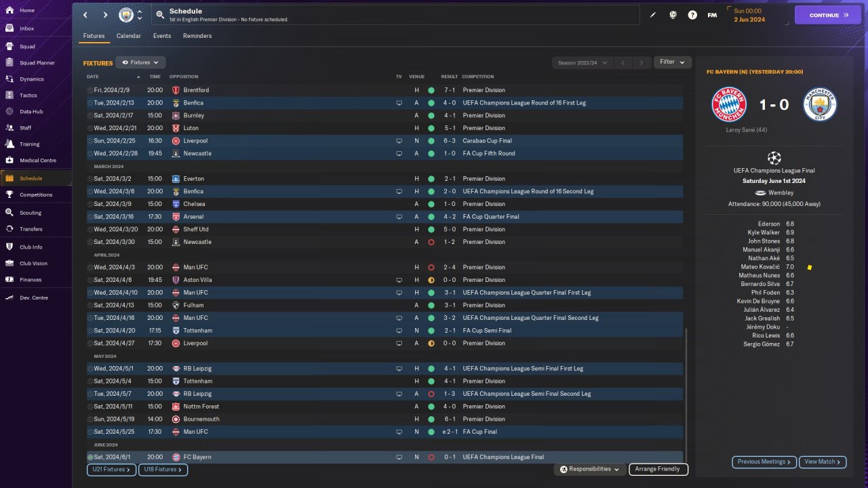This screenshot has width=868, height=488.
Task: Toggle the circle beside Brentford fixture date
Action: 90,90
